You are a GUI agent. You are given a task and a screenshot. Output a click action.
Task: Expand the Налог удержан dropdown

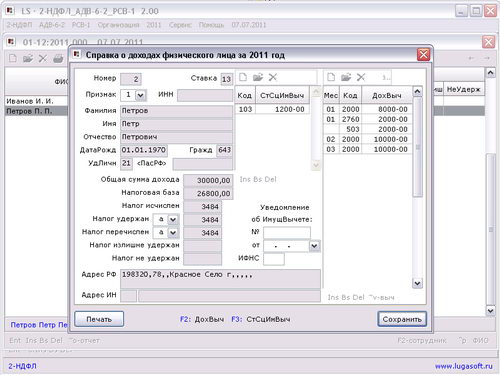(x=173, y=220)
